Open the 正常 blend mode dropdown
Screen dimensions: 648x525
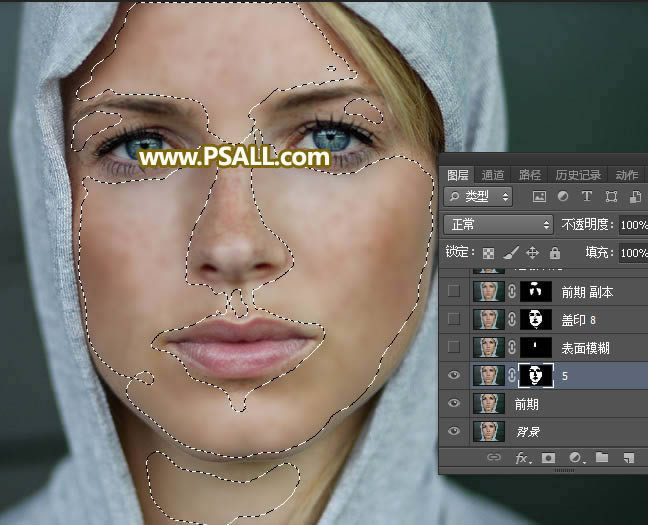497,225
